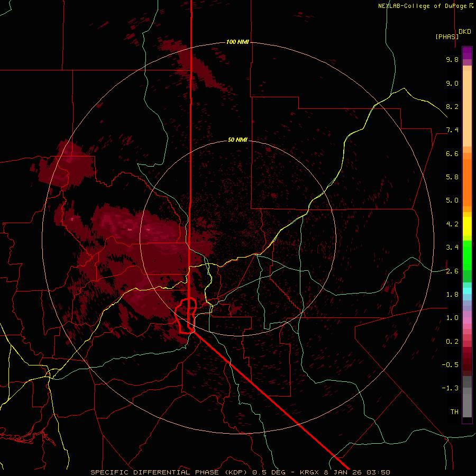Click the thick red warning polygon outline
Viewport: 476px width, 476px height.
pos(186,316)
